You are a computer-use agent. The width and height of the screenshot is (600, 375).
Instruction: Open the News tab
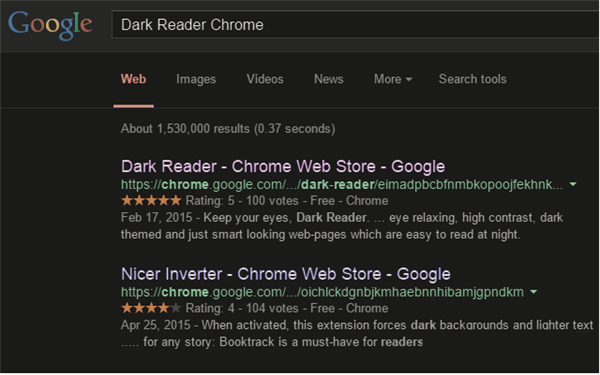click(329, 79)
